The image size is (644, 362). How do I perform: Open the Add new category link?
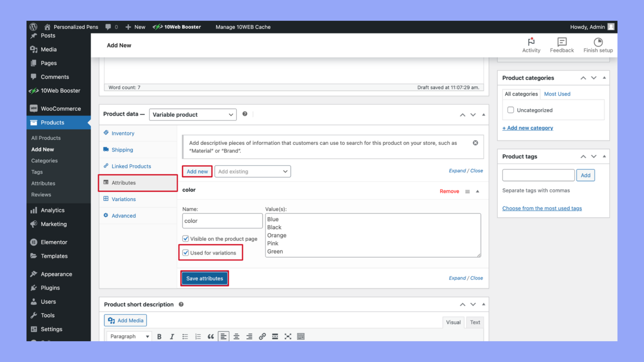[528, 128]
